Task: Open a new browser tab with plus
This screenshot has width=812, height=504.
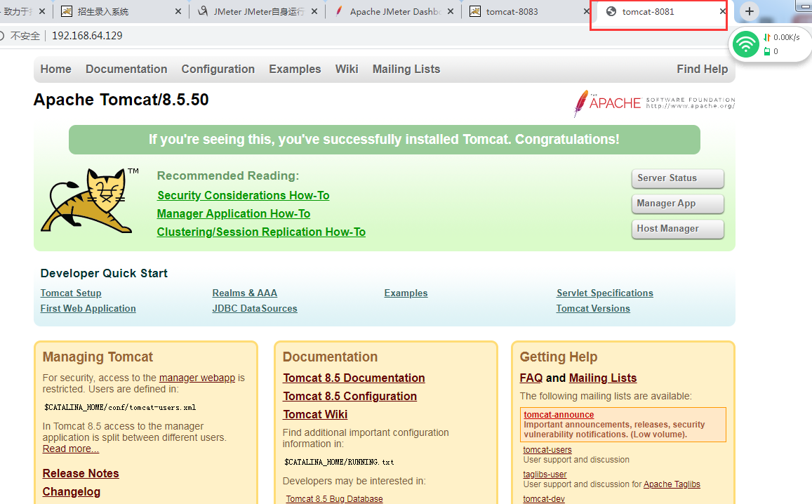Action: point(749,11)
